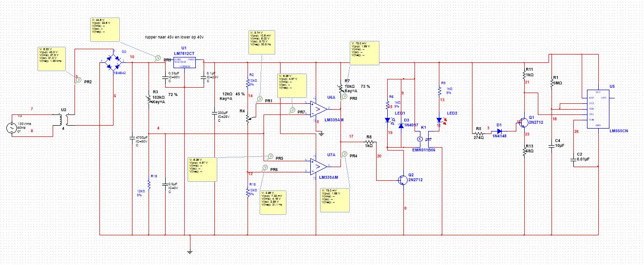Click measurement probe PR1
644x265 pixels.
tap(259, 98)
